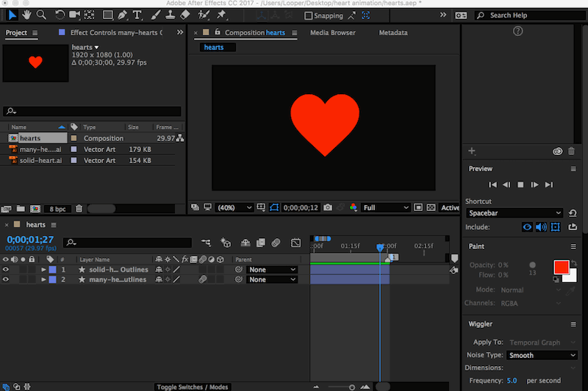Toggle include video in preview

coord(527,227)
